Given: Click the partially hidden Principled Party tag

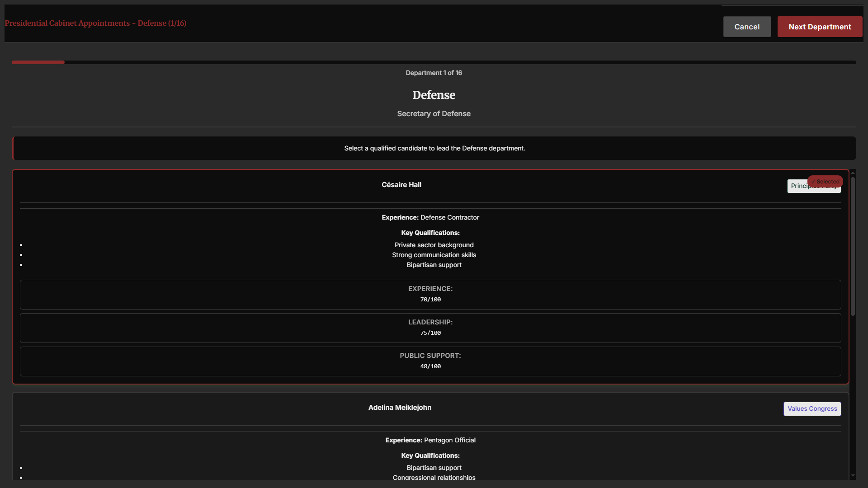Looking at the screenshot, I should 797,188.
